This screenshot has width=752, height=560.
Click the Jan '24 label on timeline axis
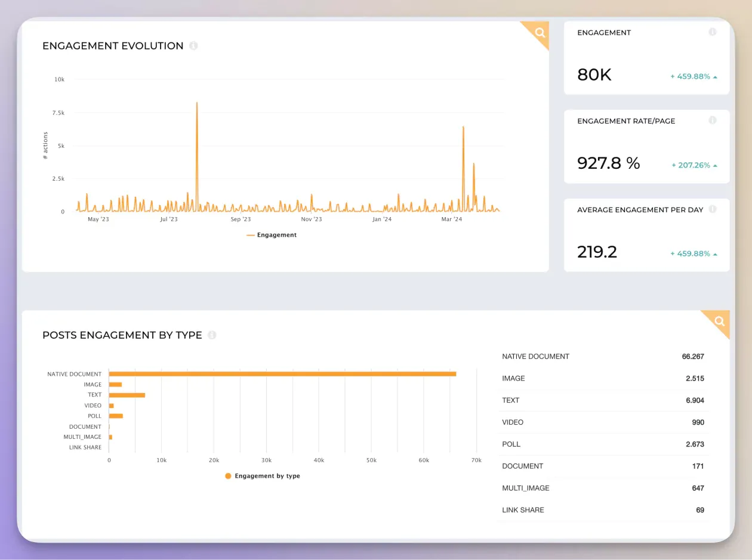[382, 219]
